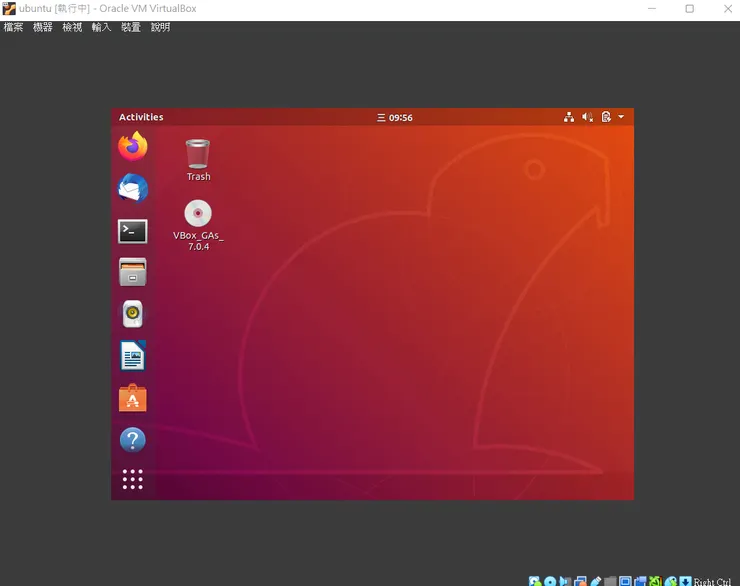Select the Trash desktop icon
The image size is (740, 586).
click(x=198, y=156)
